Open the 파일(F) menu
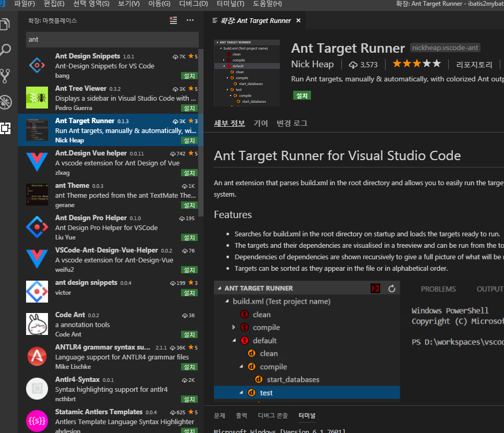The image size is (504, 433). coord(25,4)
